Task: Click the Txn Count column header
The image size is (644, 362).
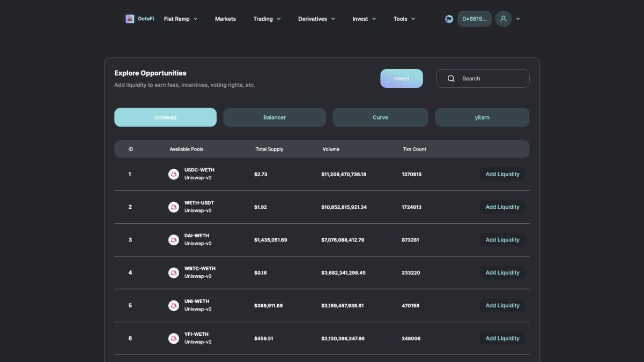Action: point(414,149)
